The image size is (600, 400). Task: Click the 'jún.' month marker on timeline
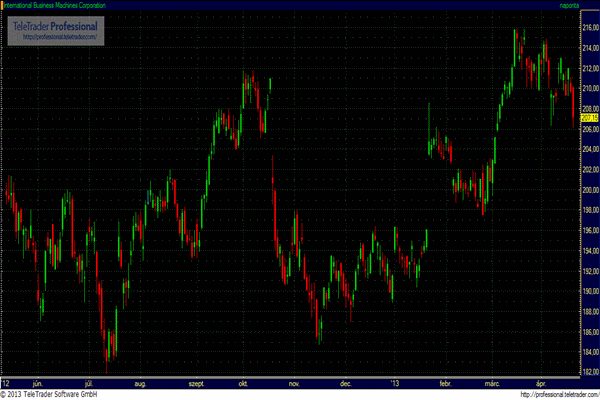coord(38,382)
